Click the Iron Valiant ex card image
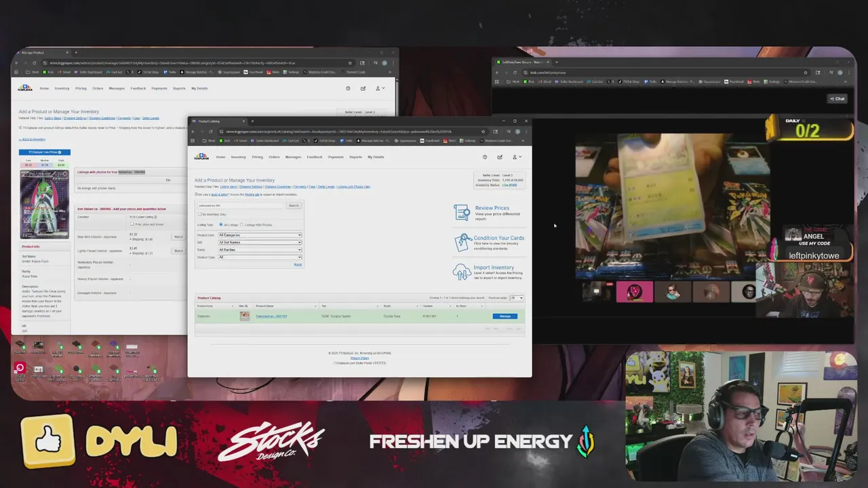Image resolution: width=868 pixels, height=488 pixels. 44,205
